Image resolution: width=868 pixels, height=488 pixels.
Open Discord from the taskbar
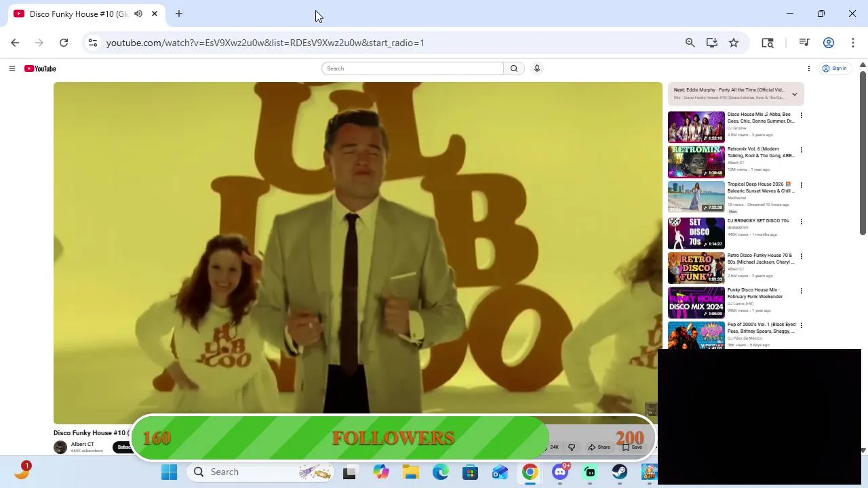click(x=560, y=472)
